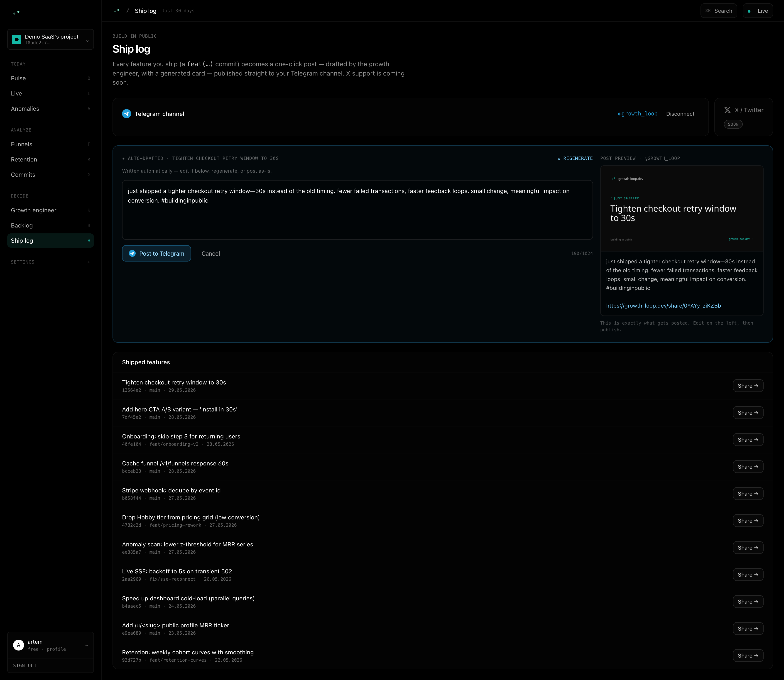Viewport: 784px width, 680px height.
Task: Expand the Settings section with the plus
Action: (x=89, y=262)
